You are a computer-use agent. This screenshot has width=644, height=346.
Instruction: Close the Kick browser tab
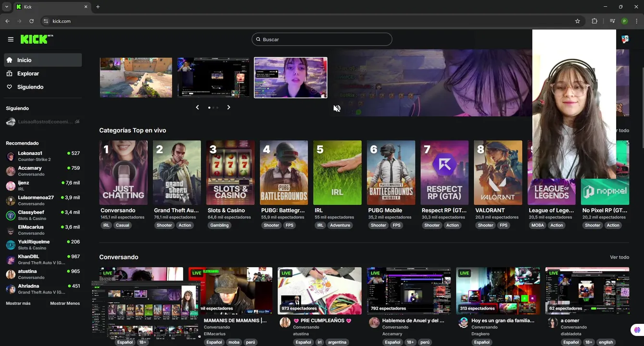[86, 7]
